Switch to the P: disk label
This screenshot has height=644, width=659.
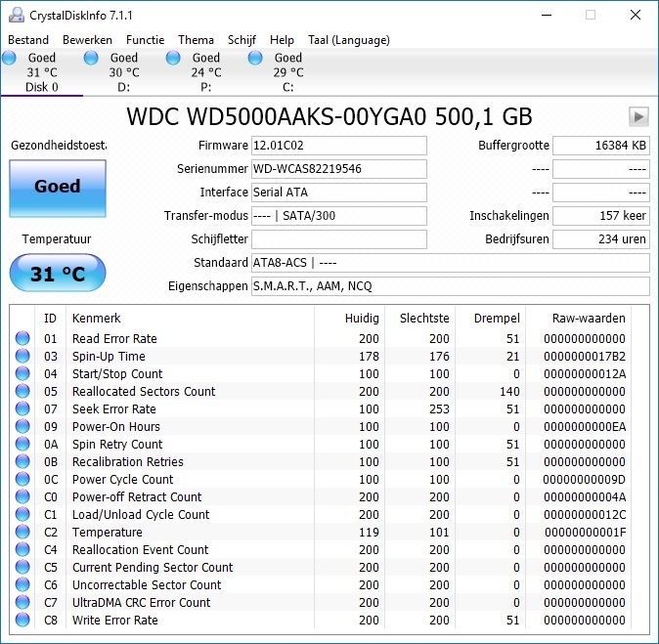coord(205,87)
